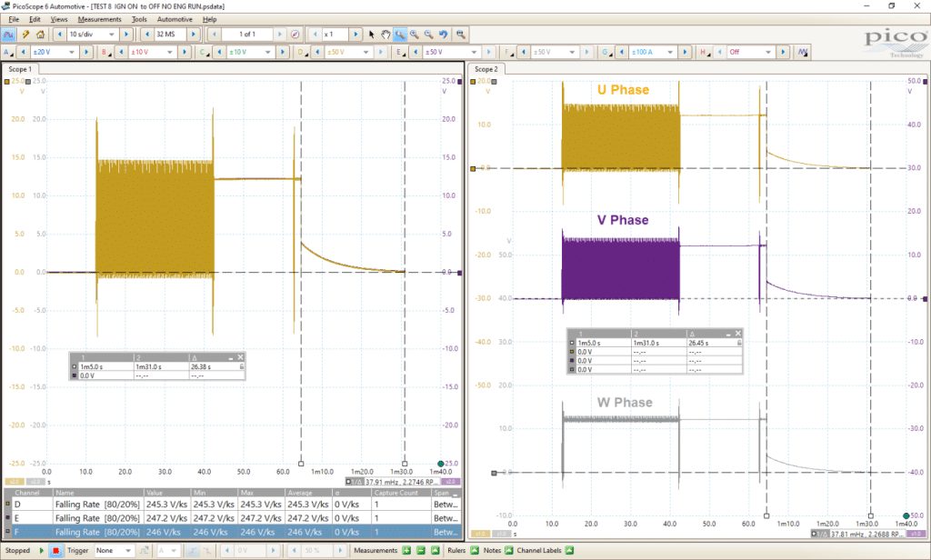Select the zoom out magnifier tool

pos(429,35)
